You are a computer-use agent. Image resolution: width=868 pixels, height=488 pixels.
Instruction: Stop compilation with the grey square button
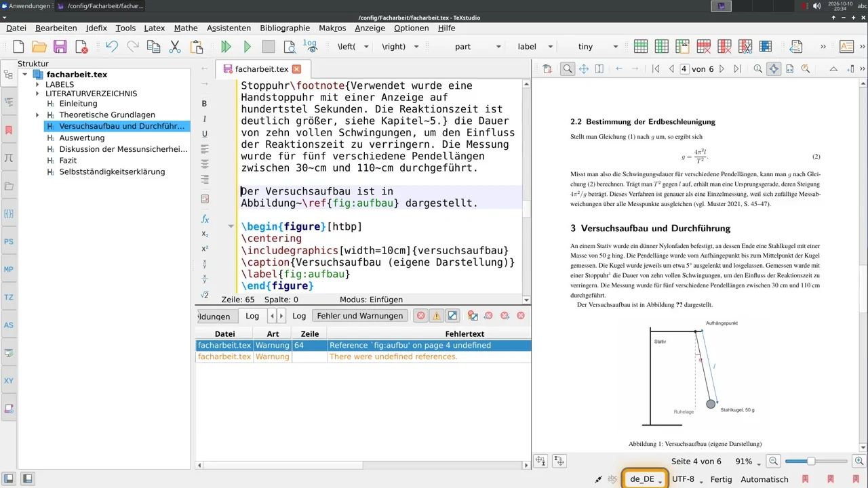(269, 47)
